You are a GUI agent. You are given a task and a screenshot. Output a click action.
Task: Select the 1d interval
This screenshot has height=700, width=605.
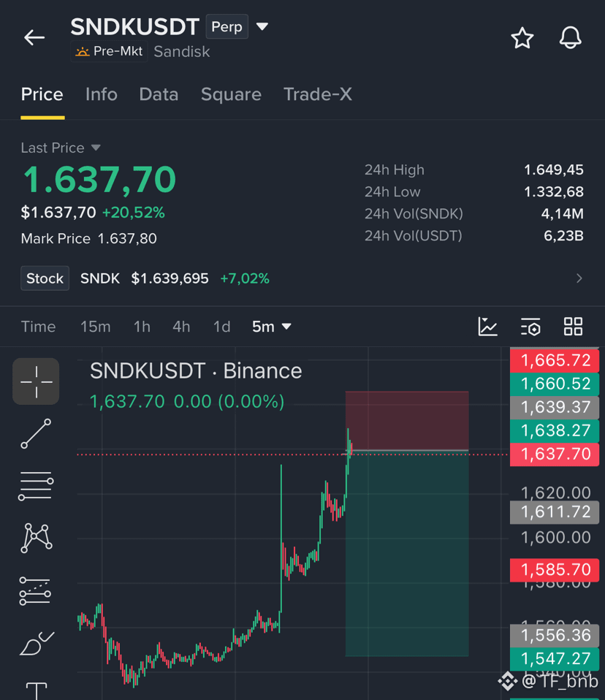point(221,327)
